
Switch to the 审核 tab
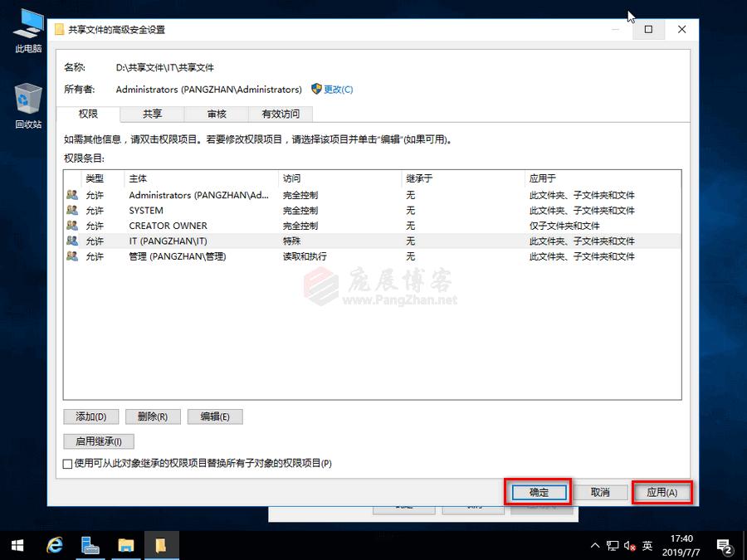coord(216,114)
